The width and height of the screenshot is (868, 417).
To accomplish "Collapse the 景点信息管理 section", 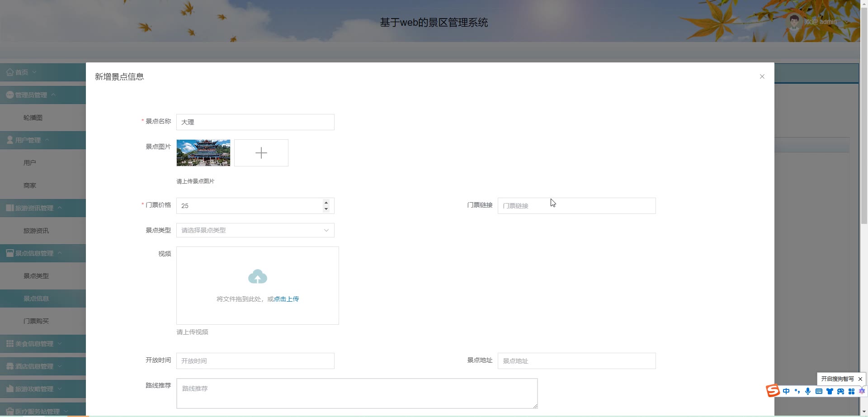I will tap(43, 253).
